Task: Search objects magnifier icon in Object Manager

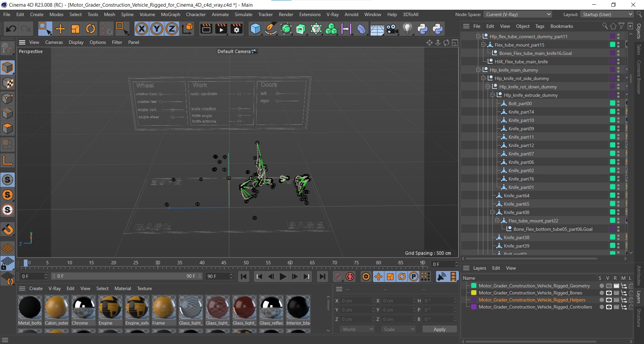Action: pyautogui.click(x=605, y=26)
